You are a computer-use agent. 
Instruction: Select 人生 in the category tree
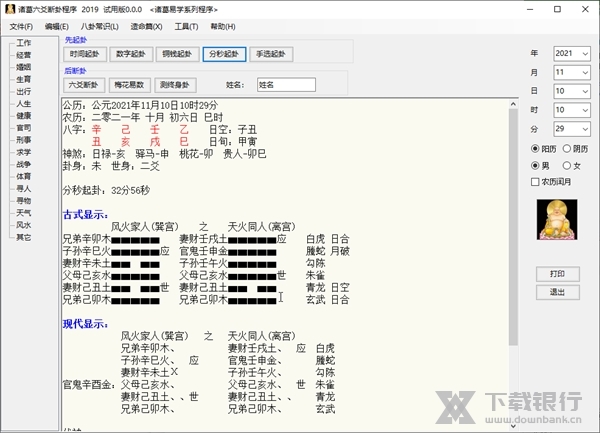point(23,104)
